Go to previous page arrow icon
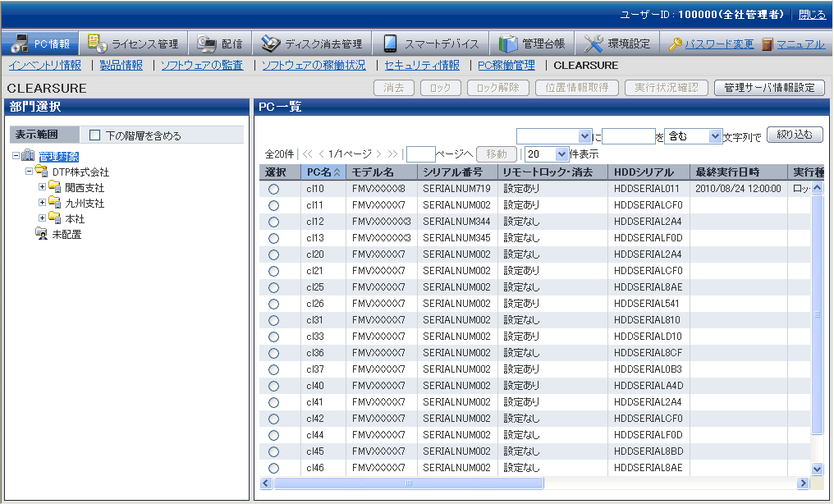The width and height of the screenshot is (834, 504). tap(321, 154)
